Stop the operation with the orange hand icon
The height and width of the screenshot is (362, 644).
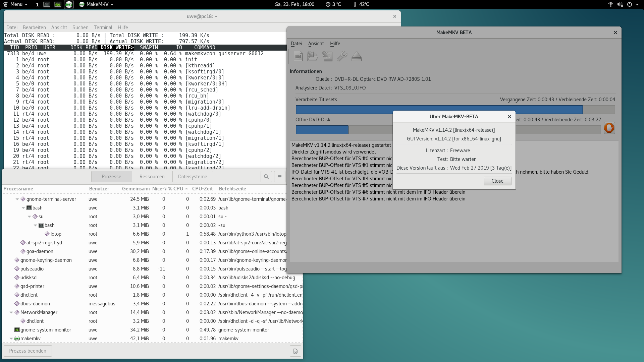[609, 128]
